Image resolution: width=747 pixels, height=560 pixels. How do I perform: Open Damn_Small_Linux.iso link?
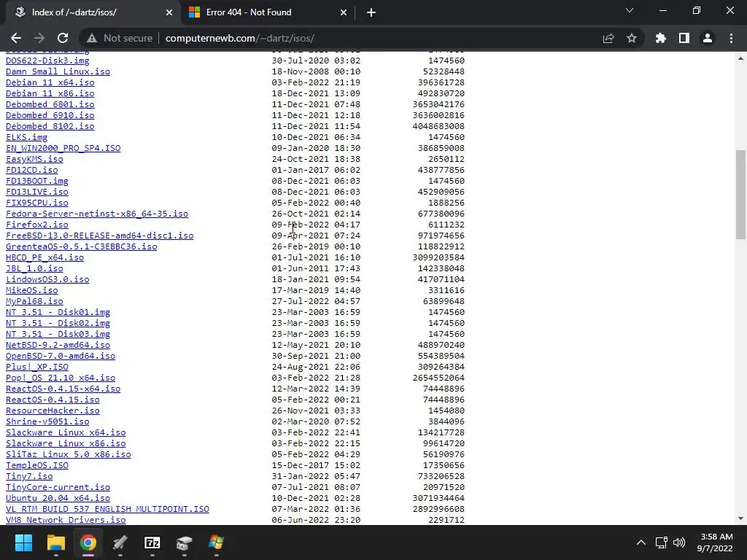(58, 71)
